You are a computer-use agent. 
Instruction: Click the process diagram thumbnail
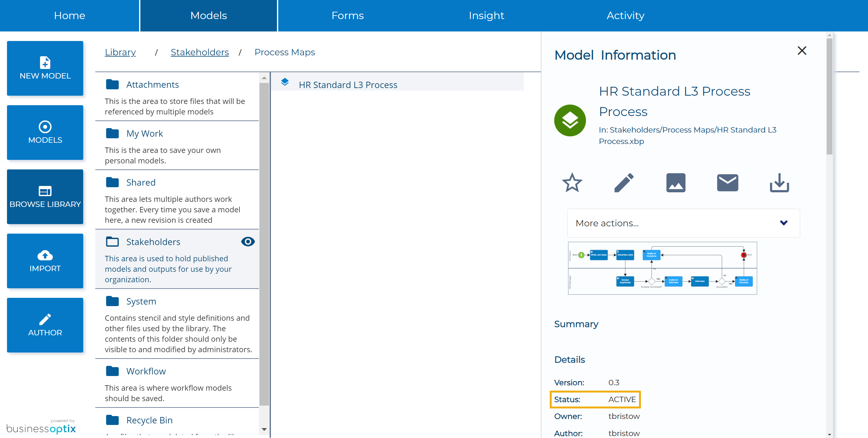662,268
